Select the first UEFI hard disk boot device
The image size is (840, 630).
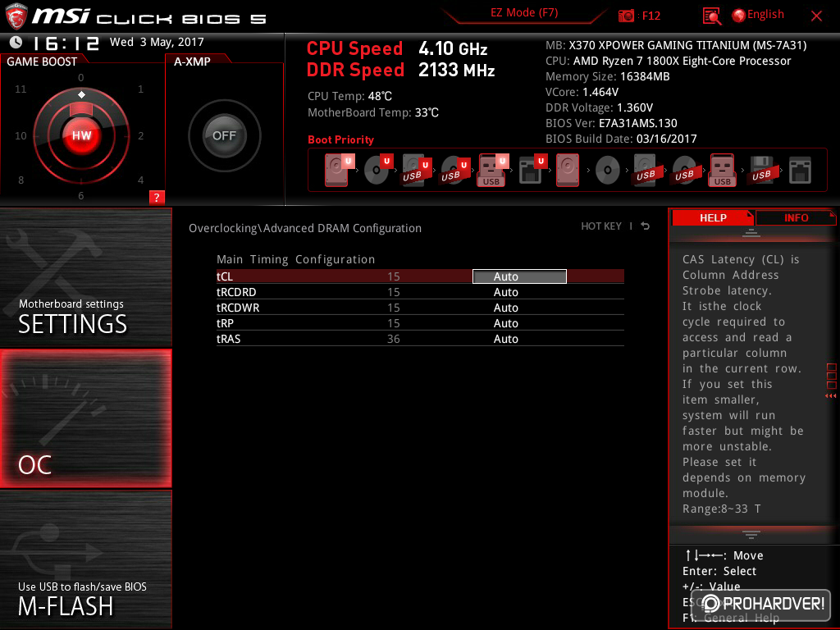pyautogui.click(x=338, y=170)
